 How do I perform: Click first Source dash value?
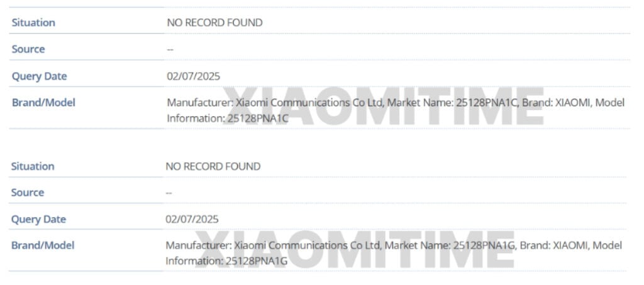(170, 49)
